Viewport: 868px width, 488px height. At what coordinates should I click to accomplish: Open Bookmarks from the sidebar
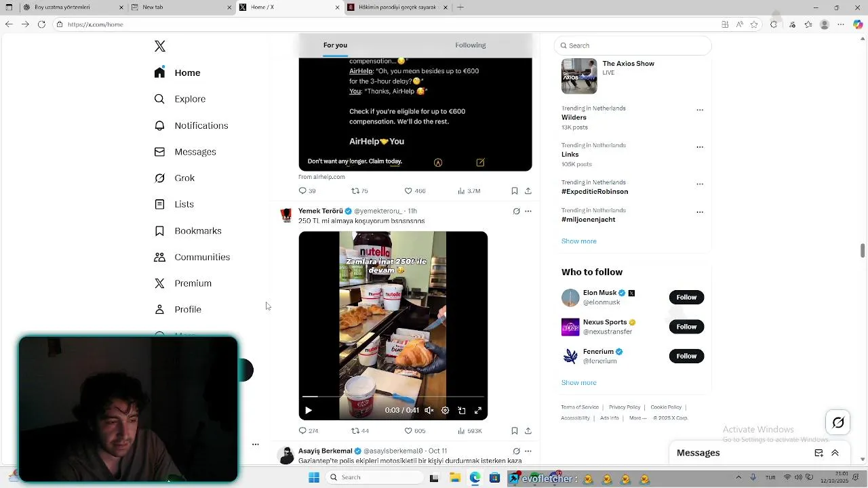188,230
